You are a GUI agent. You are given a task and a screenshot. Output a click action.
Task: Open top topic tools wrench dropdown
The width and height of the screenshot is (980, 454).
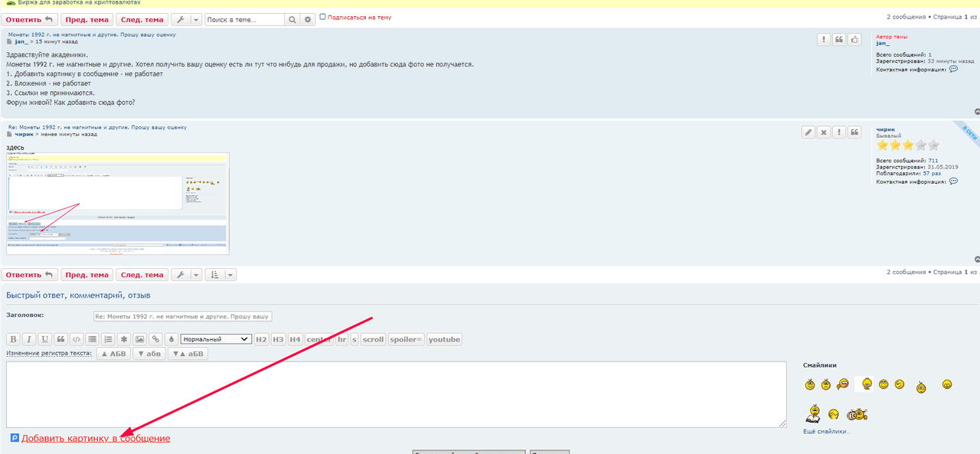(x=186, y=19)
